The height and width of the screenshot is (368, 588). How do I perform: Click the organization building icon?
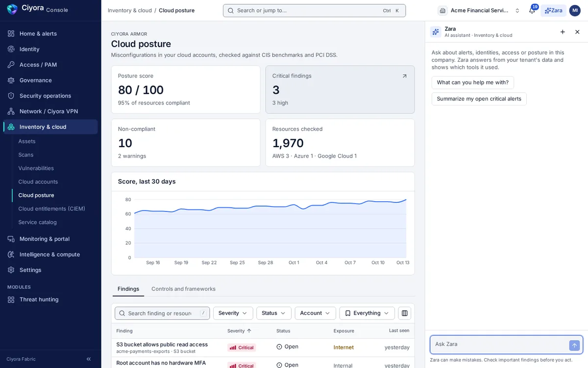click(442, 10)
